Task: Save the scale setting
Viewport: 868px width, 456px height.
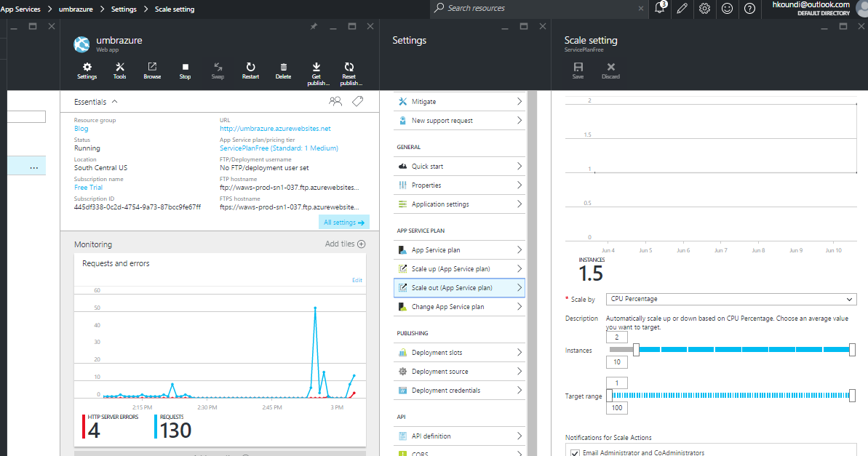Action: (578, 71)
